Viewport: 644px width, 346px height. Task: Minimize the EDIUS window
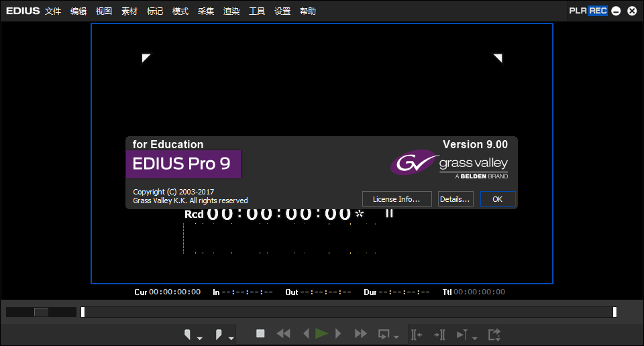point(616,11)
